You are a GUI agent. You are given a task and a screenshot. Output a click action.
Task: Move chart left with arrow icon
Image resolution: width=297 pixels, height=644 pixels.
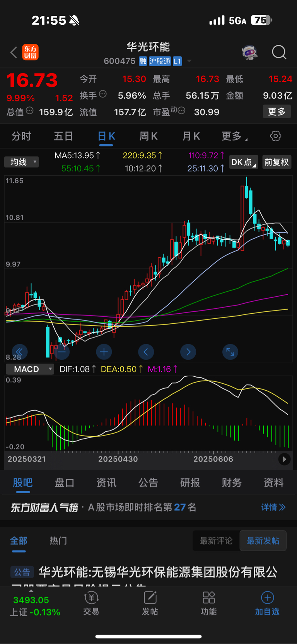pos(146,352)
